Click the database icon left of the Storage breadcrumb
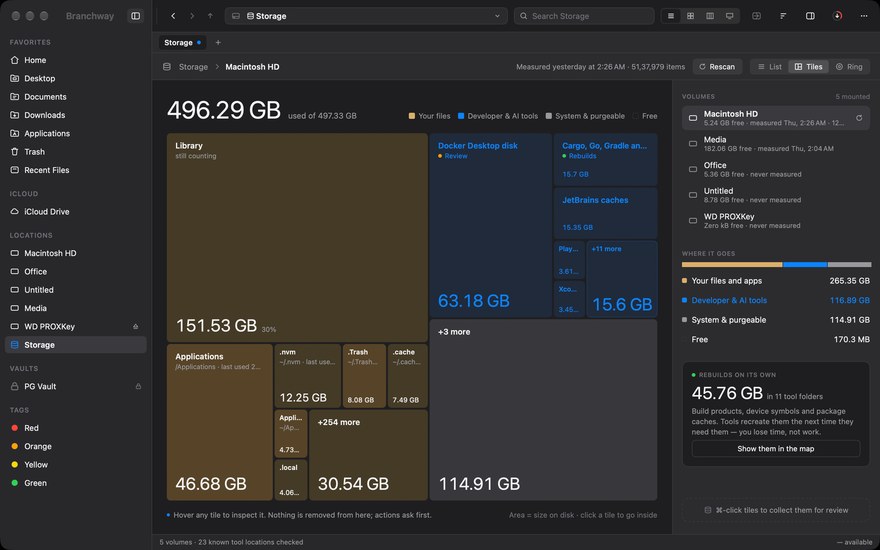 (x=167, y=67)
